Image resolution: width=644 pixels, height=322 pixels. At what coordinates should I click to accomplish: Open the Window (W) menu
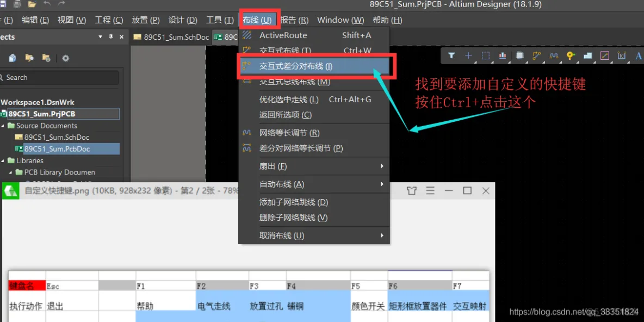(340, 20)
